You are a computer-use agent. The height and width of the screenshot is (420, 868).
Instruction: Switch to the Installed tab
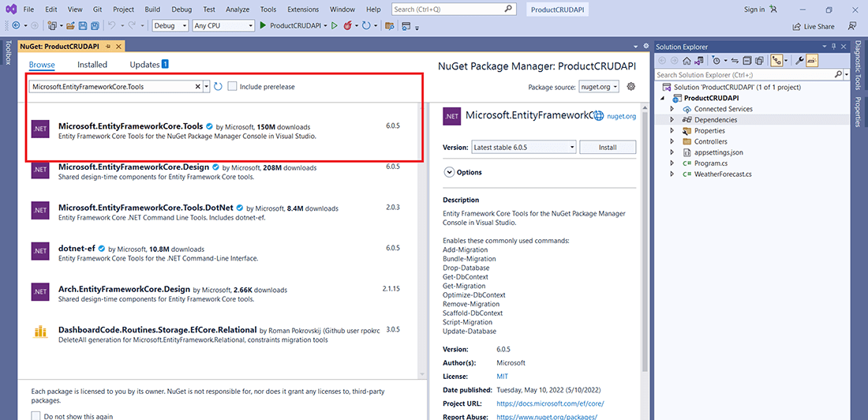pyautogui.click(x=92, y=65)
